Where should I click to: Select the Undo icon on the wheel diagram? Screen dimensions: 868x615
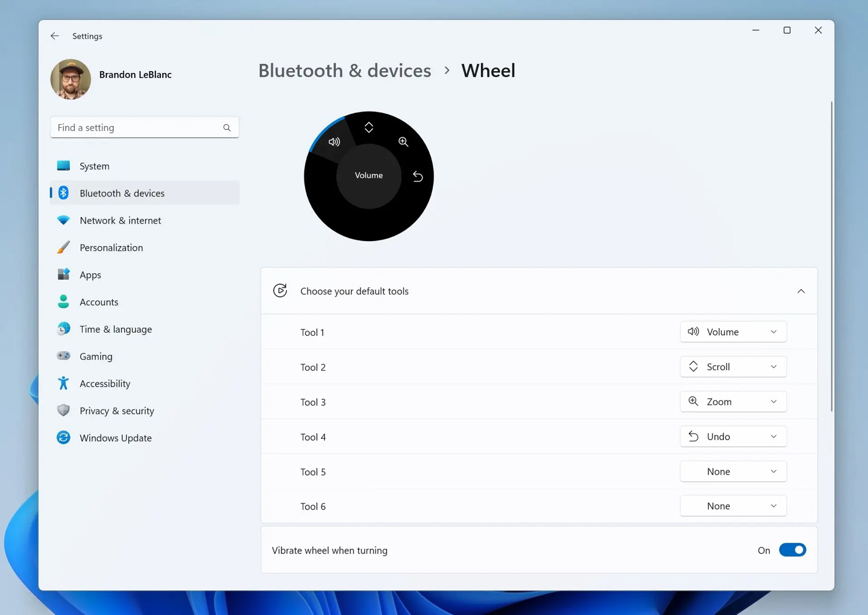click(418, 176)
